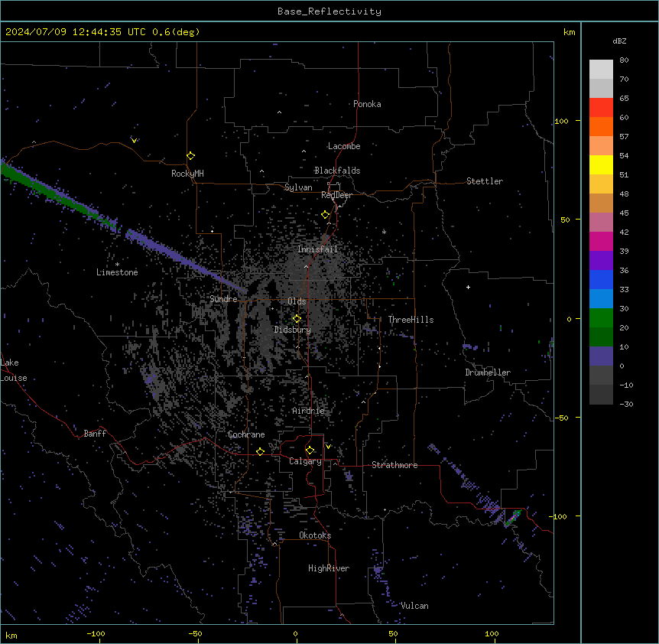Click the Lake Louise label
The width and height of the screenshot is (659, 644).
pos(14,370)
